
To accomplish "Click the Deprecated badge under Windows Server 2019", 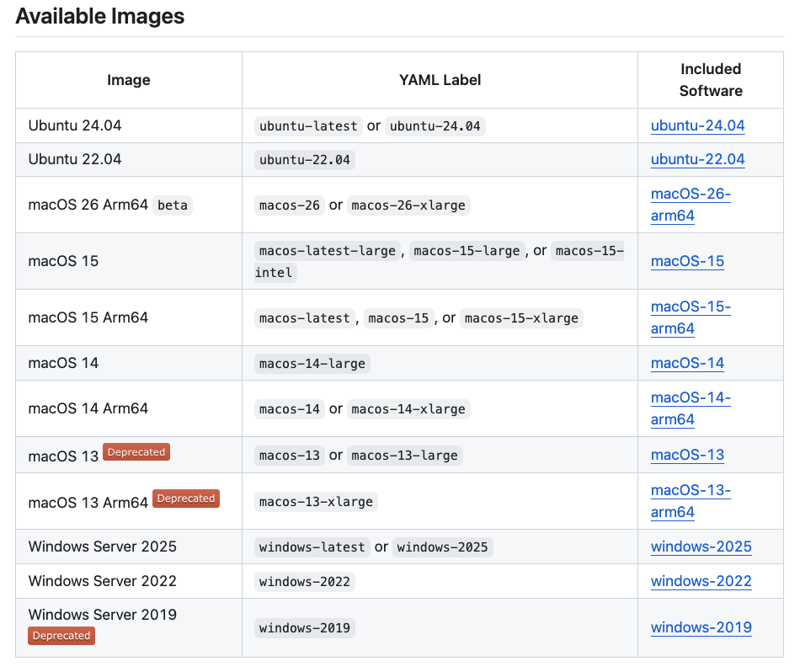I will pos(61,636).
